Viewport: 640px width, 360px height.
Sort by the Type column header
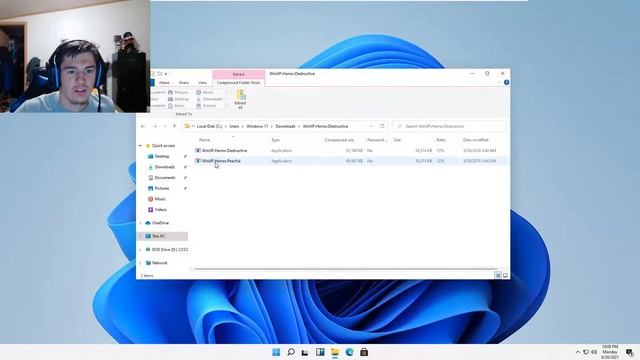(276, 140)
